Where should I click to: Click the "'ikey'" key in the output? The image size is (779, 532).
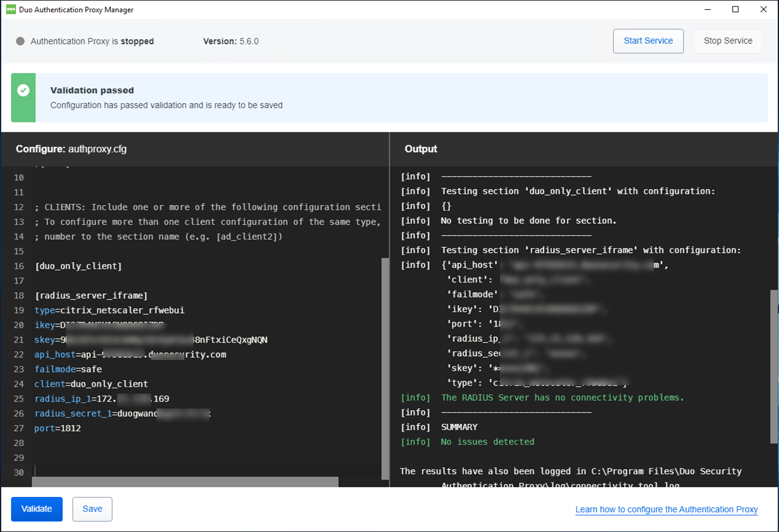pos(462,309)
